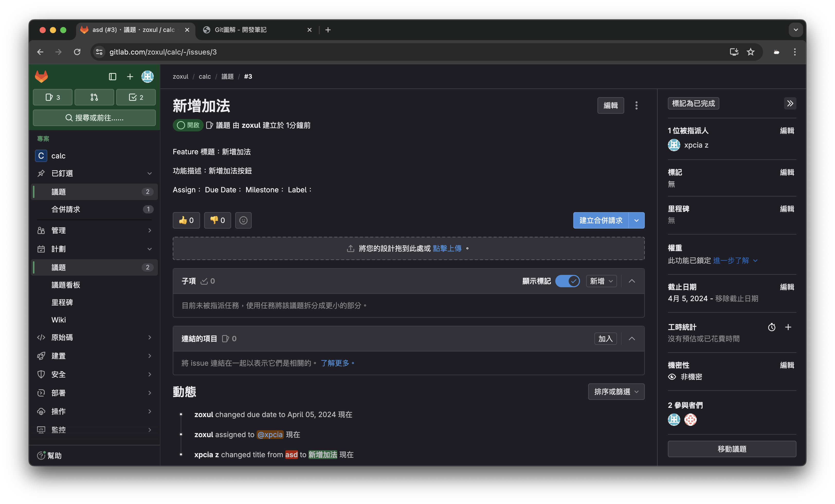
Task: Click the add emoji reaction icon
Action: [243, 221]
